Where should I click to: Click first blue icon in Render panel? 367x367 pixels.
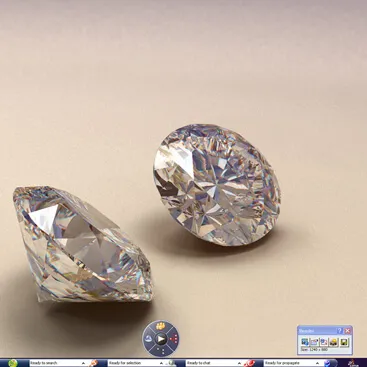point(304,342)
